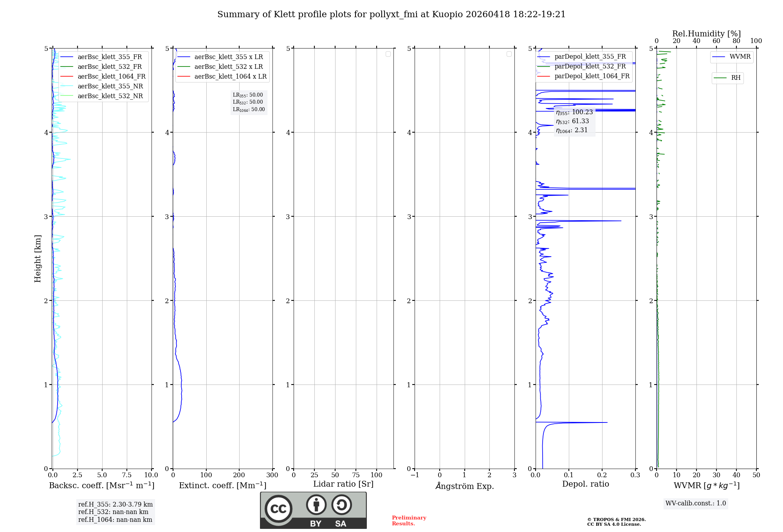
Task: Click the Preliminary Results red text
Action: click(x=409, y=520)
